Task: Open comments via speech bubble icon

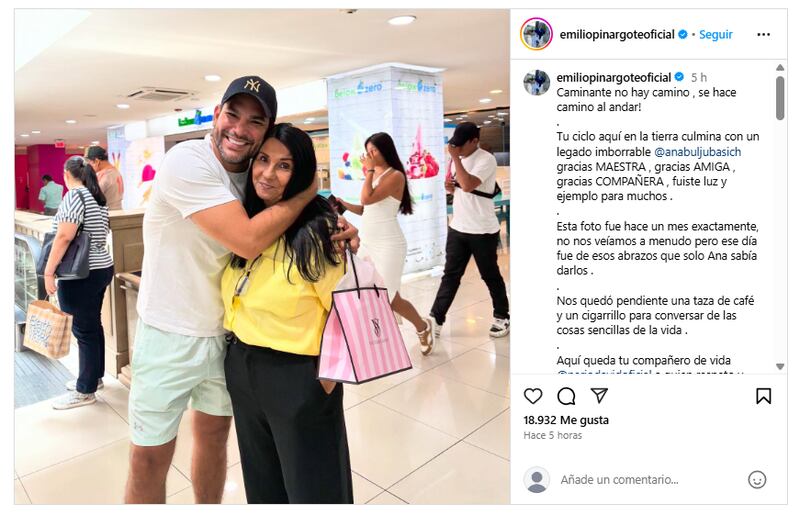Action: click(566, 396)
